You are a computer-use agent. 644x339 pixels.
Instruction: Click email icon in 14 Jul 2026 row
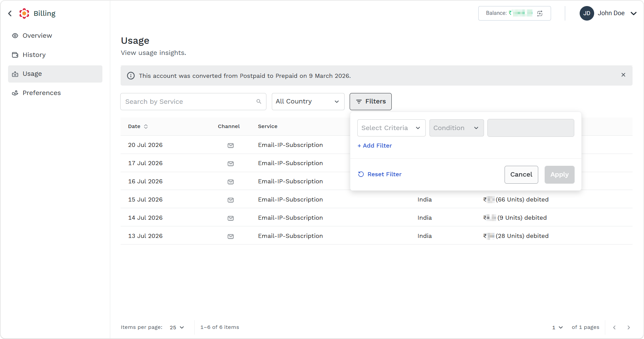(231, 218)
